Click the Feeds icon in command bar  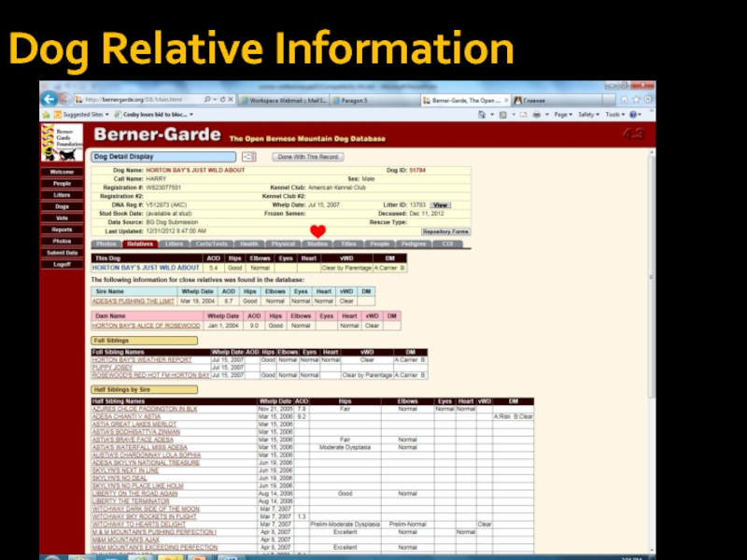[x=502, y=115]
